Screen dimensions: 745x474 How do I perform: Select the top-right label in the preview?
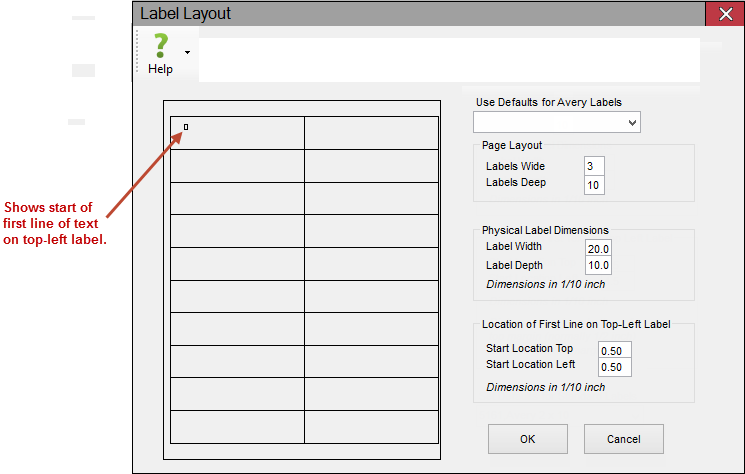[x=371, y=133]
